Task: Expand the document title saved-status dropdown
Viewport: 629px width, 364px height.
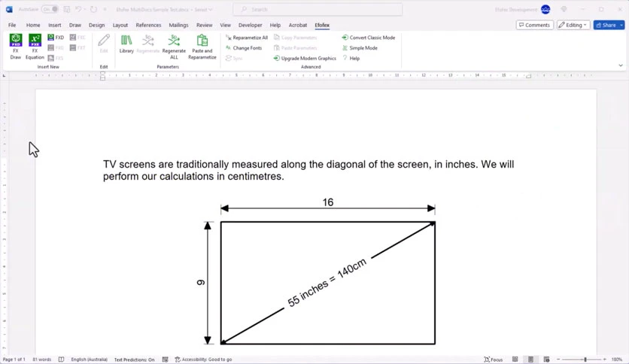Action: [210, 9]
